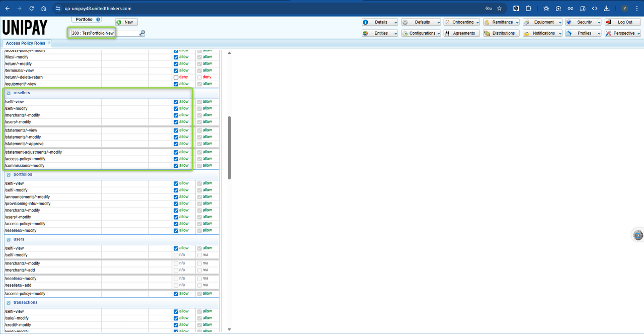Click the Log Out door icon
The width and height of the screenshot is (644, 334).
tap(608, 22)
